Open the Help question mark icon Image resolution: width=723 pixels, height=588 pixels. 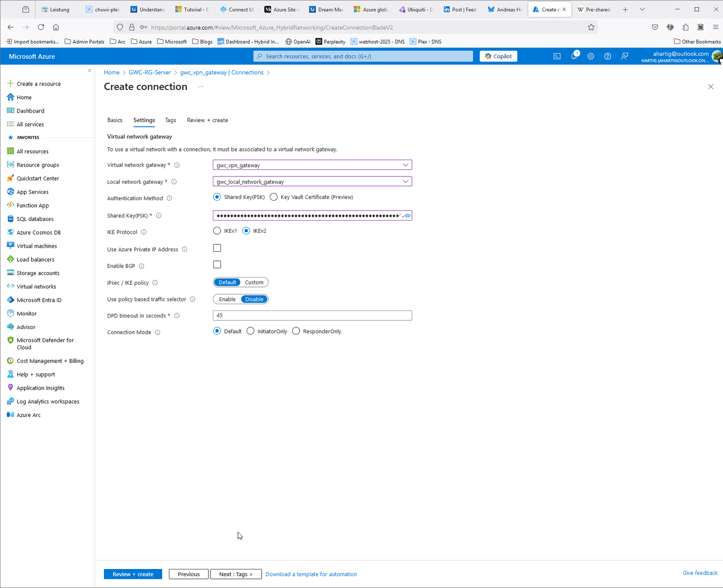607,56
